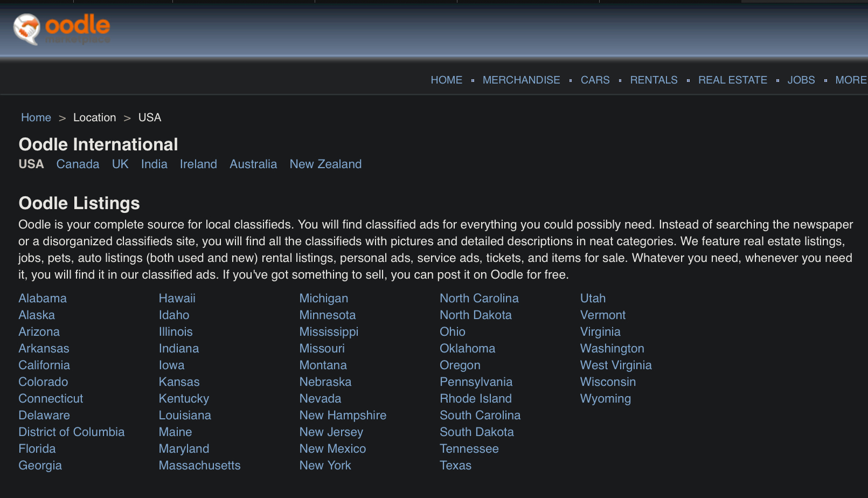
Task: Switch to UK listings
Action: 120,164
